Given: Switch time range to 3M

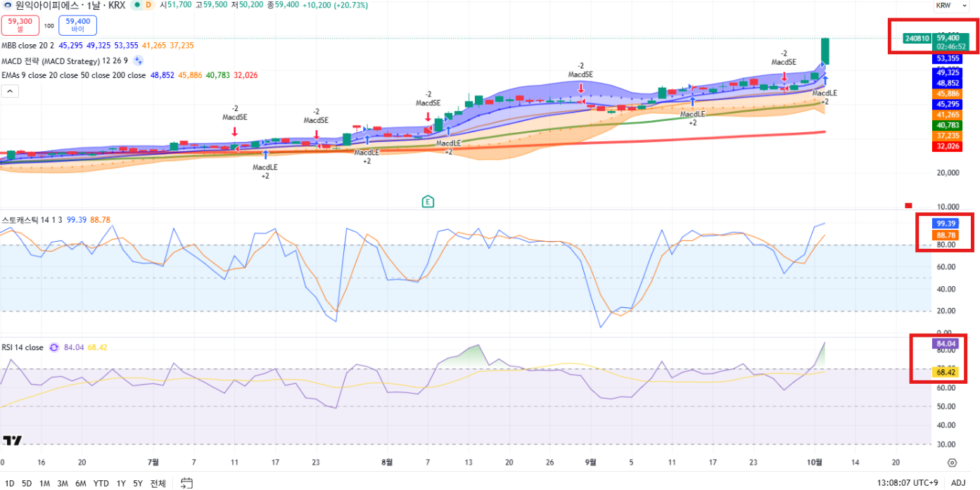Looking at the screenshot, I should tap(63, 483).
